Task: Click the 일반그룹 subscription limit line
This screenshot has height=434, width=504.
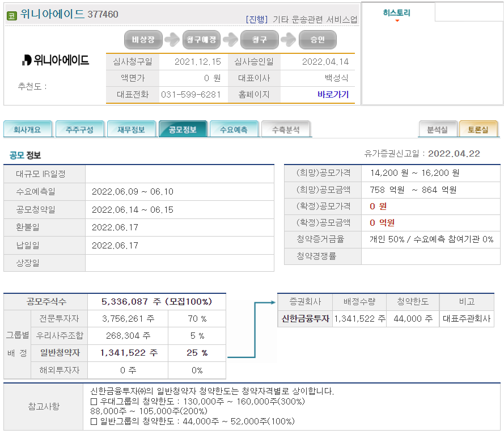Action: [x=193, y=421]
